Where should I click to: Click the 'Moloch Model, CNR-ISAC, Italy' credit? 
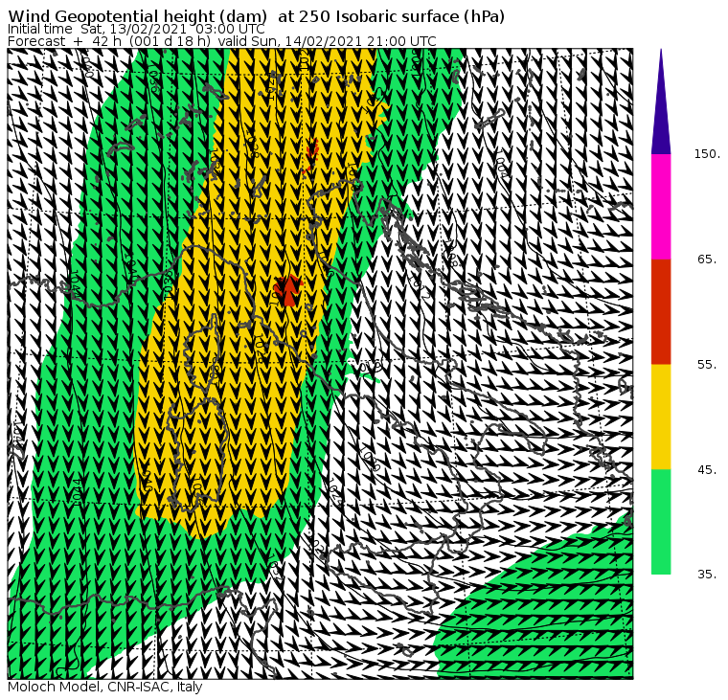point(105,687)
